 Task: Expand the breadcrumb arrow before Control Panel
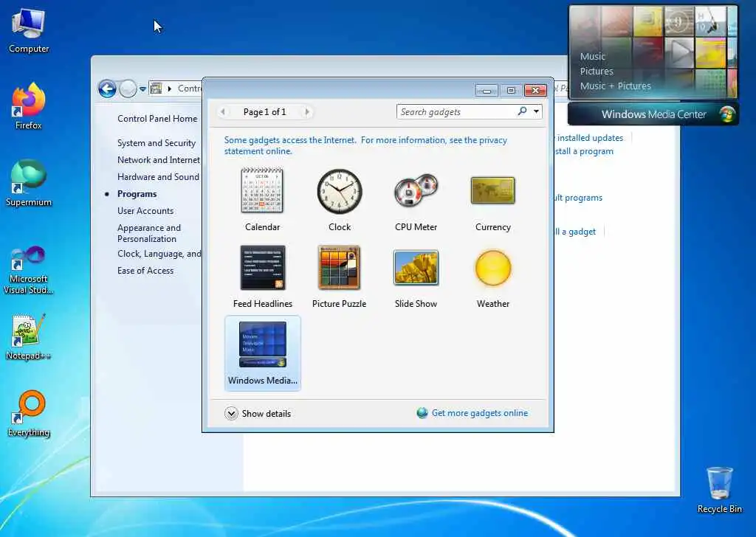(170, 89)
